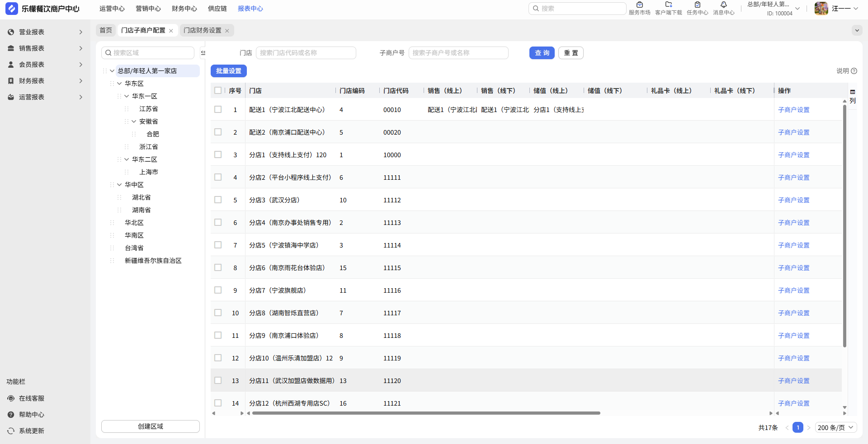Open the 运营中心 menu
The image size is (868, 444).
pyautogui.click(x=112, y=9)
